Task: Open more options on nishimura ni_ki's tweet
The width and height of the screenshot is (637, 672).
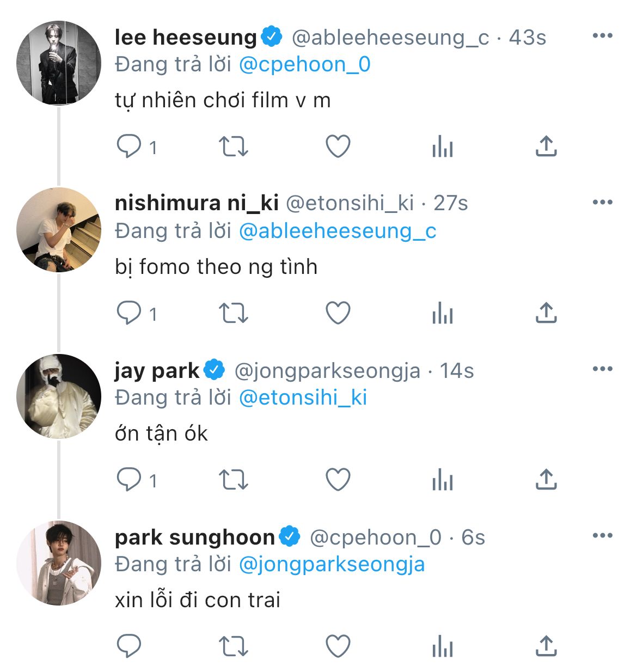Action: (x=602, y=203)
